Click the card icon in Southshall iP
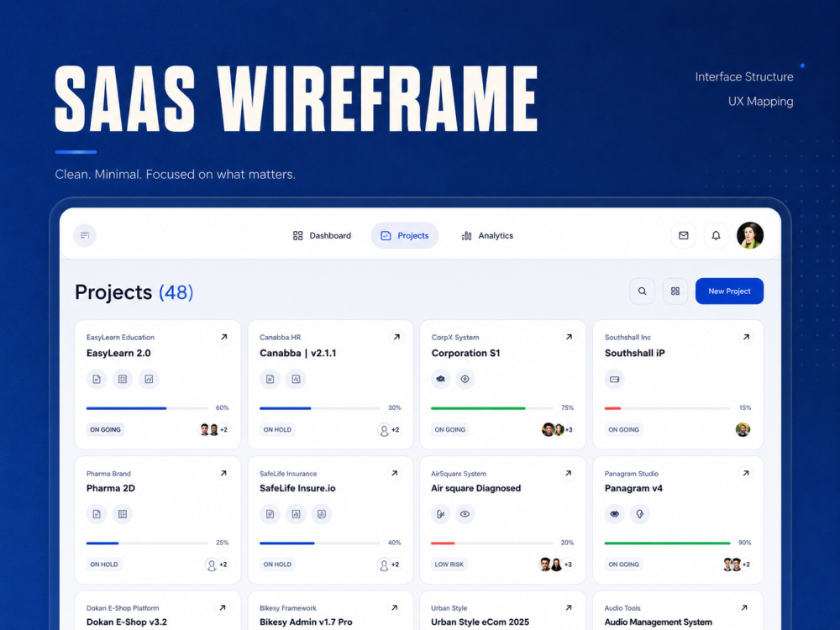Viewport: 840px width, 630px height. pyautogui.click(x=615, y=380)
